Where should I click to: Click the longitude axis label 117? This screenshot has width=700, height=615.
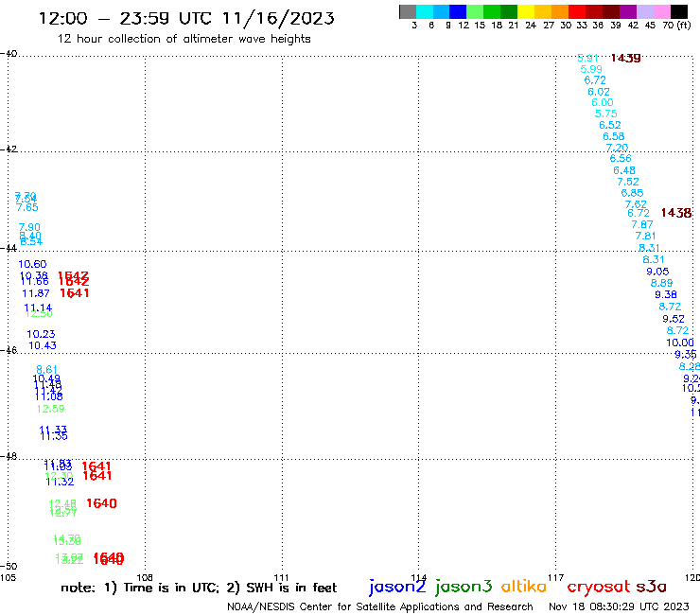pyautogui.click(x=555, y=577)
